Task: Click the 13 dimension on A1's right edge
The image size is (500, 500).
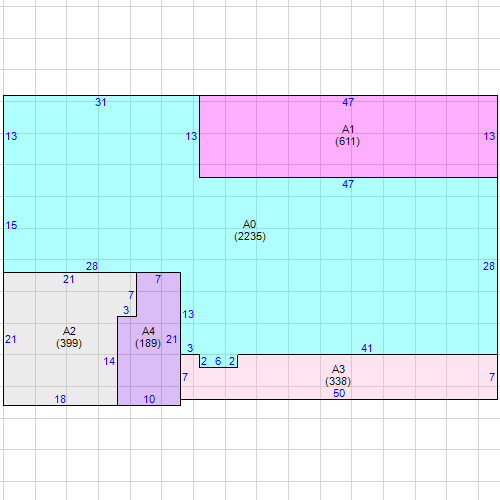Action: 489,136
